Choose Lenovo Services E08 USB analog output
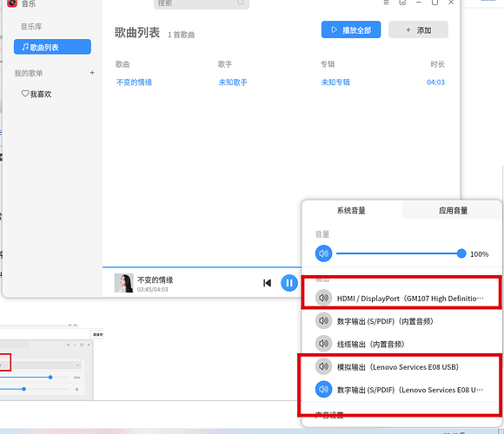Screen dimensions: 504x434 click(401, 366)
